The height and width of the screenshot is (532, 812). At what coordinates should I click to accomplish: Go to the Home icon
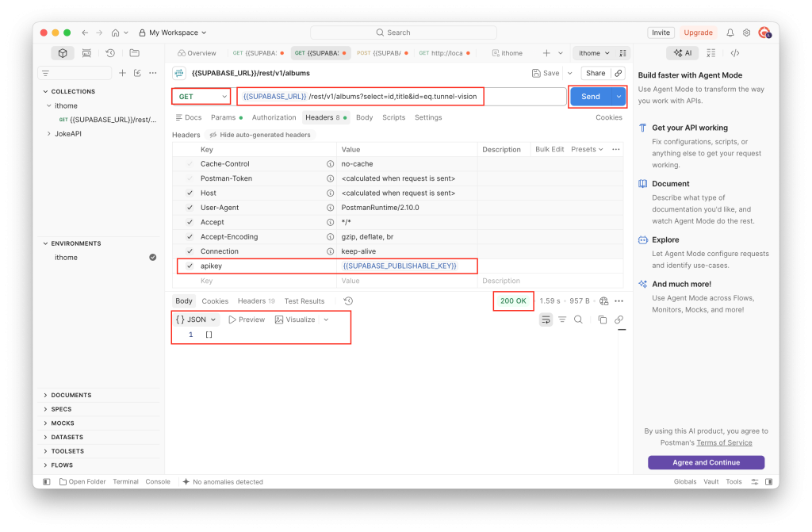[115, 33]
